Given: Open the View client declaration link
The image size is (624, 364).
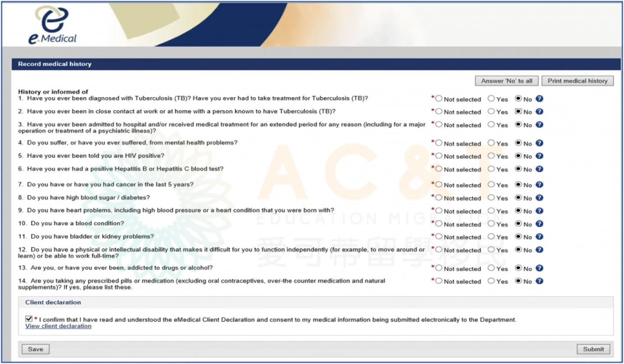Looking at the screenshot, I should click(x=58, y=326).
